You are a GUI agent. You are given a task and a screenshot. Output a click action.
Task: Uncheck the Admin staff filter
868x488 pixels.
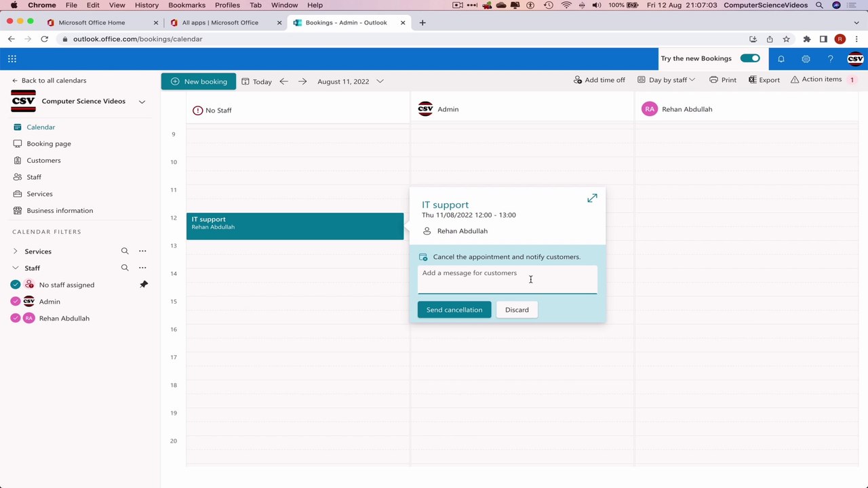click(16, 302)
